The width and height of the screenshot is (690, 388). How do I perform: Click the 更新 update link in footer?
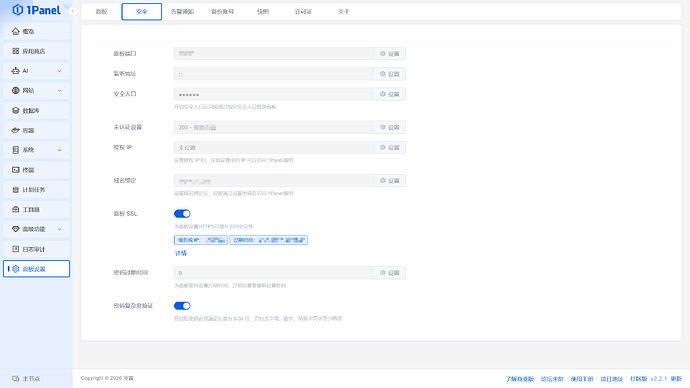tap(676, 379)
